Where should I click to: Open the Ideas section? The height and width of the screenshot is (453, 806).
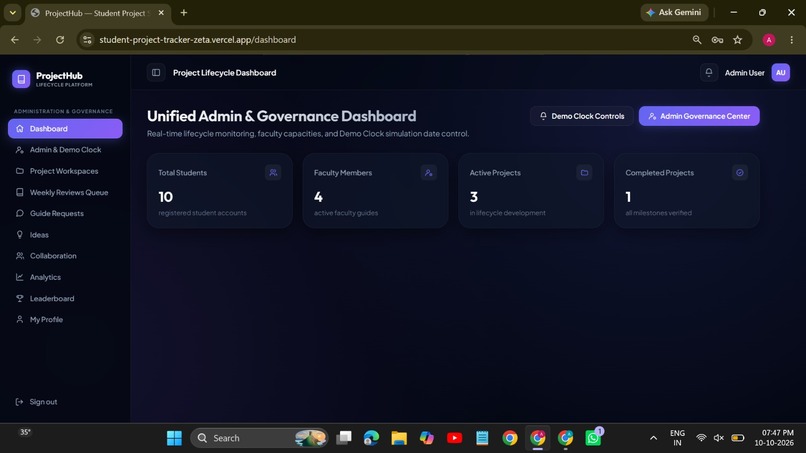[65, 234]
